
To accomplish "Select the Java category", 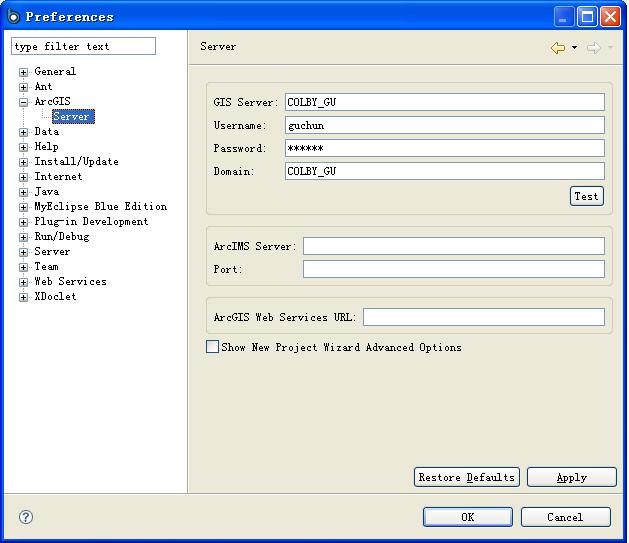I will [47, 191].
